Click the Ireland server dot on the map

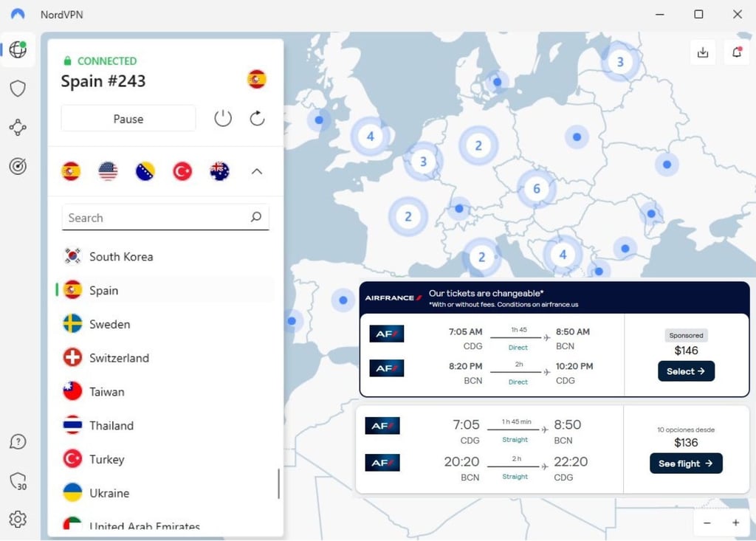319,120
